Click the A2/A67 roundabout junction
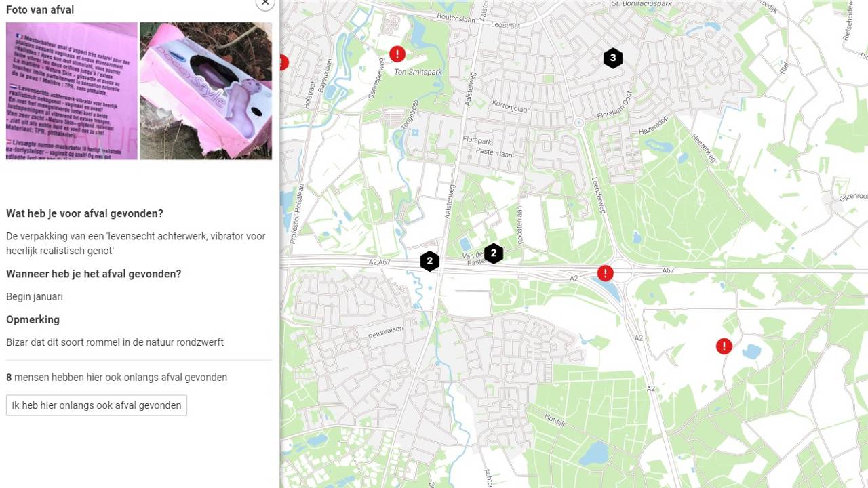This screenshot has height=488, width=868. click(621, 272)
